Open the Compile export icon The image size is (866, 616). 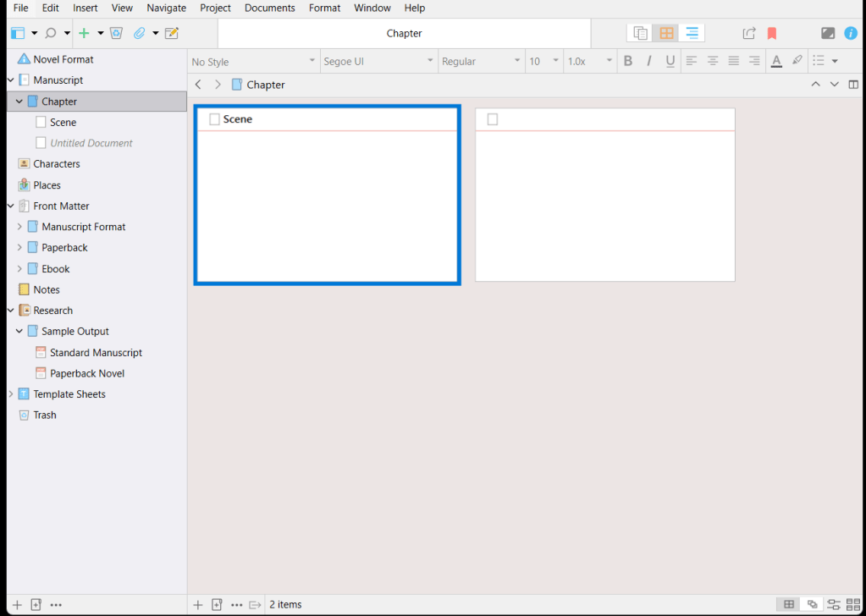point(749,33)
